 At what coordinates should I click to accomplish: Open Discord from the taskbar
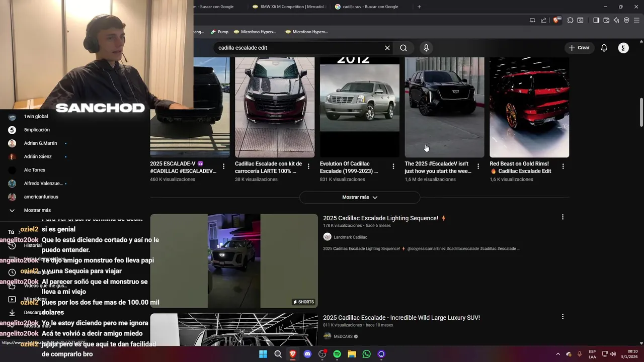[307, 354]
